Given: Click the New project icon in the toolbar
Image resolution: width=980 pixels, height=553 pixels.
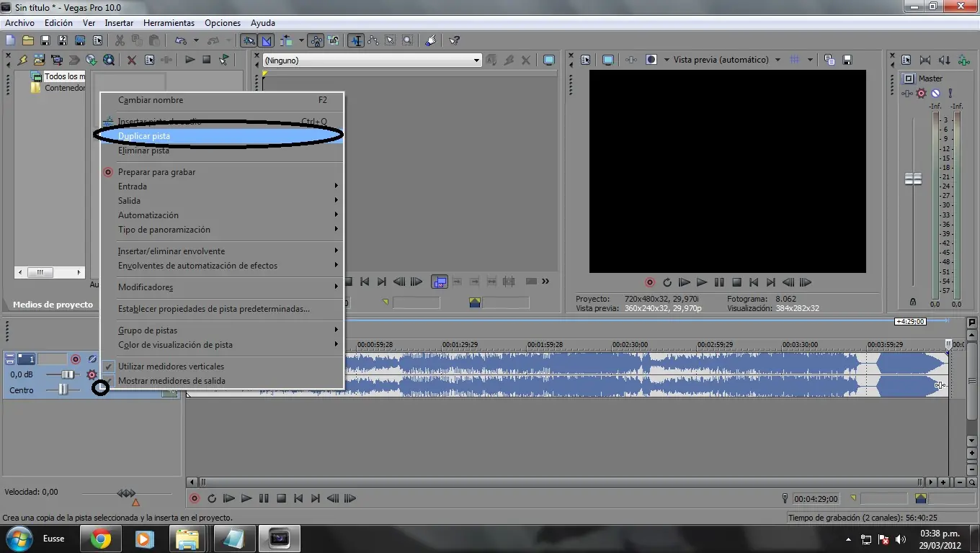Looking at the screenshot, I should pos(11,41).
